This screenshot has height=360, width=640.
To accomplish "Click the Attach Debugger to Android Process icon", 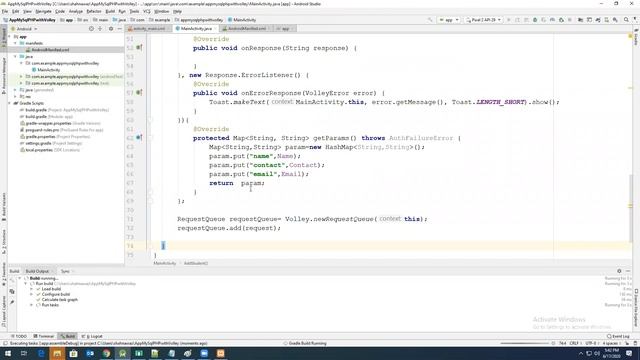I will tap(561, 20).
